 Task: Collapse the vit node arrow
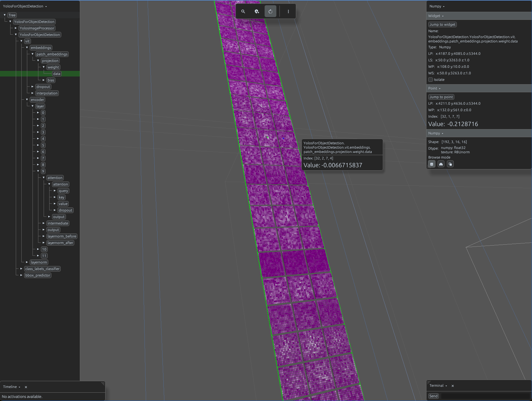21,41
